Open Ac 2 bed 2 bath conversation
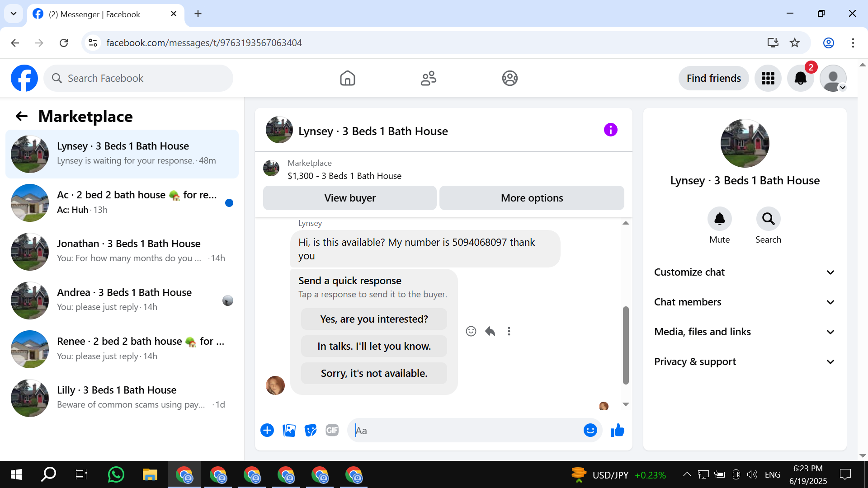 [x=122, y=203]
